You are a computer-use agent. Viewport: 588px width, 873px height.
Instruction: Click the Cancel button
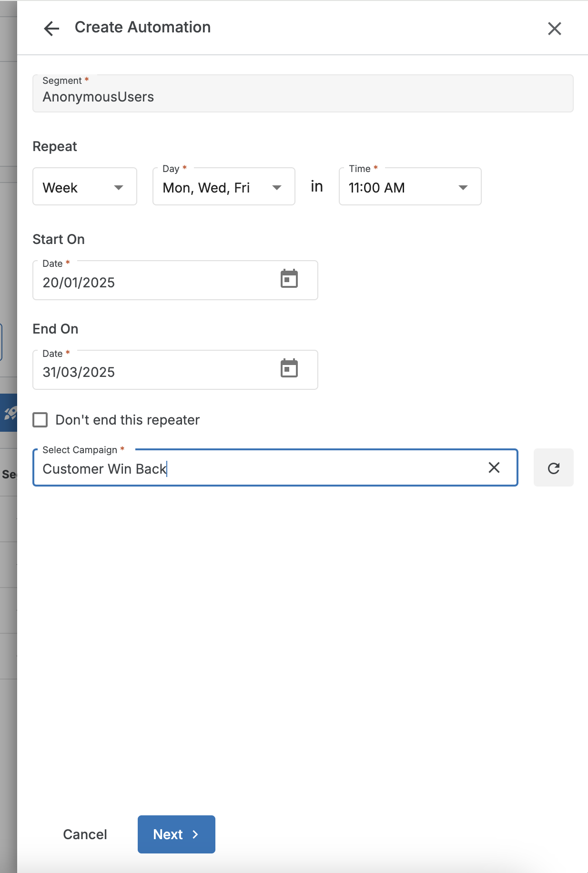(85, 834)
